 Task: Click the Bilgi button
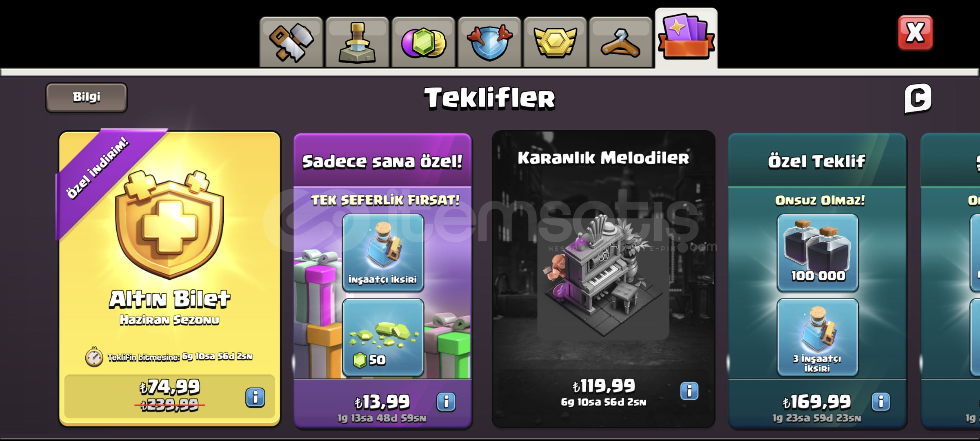pyautogui.click(x=87, y=98)
